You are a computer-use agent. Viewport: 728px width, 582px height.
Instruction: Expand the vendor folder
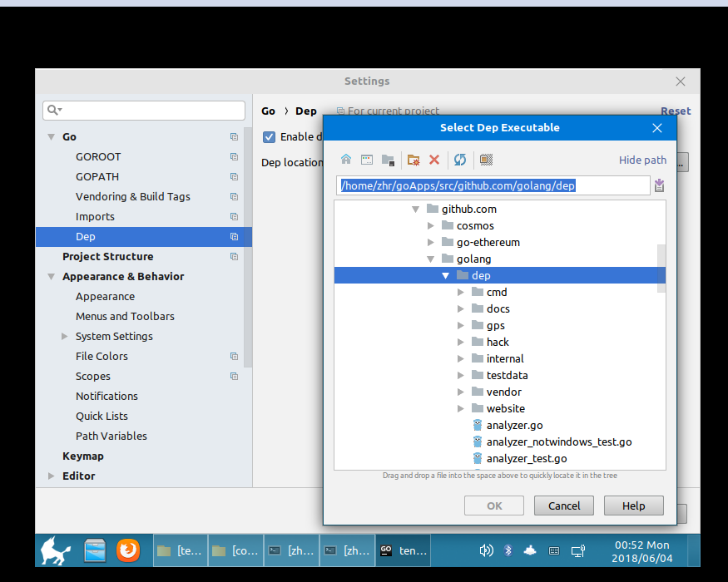(461, 392)
